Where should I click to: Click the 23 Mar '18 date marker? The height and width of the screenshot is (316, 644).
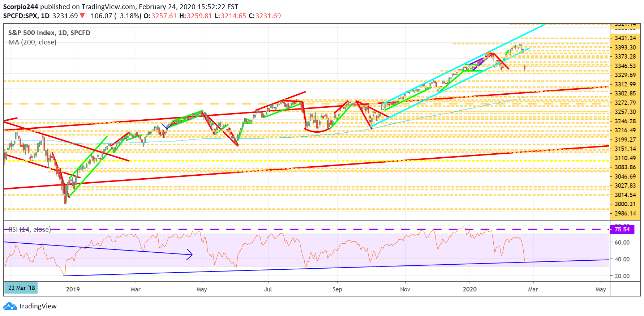coord(21,288)
